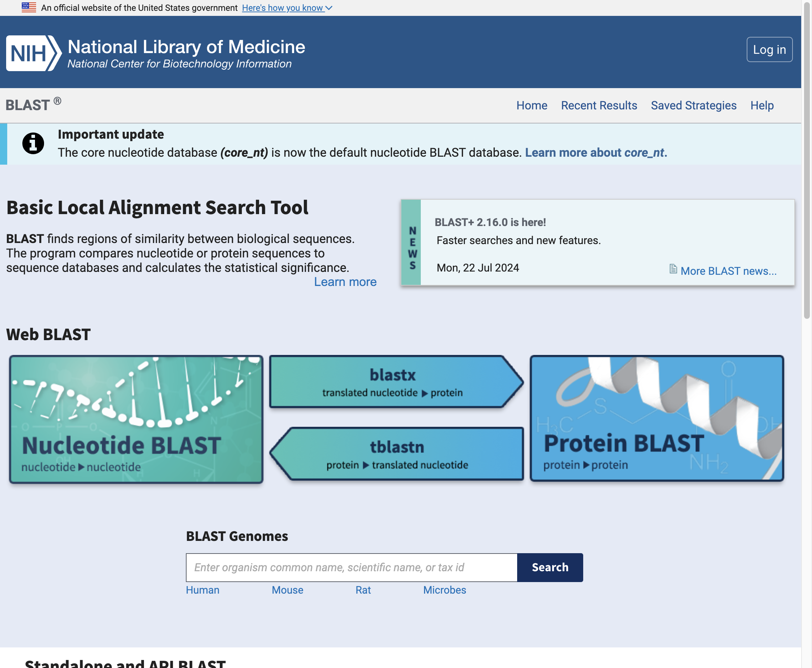Click the Microbes genome link

pos(444,590)
